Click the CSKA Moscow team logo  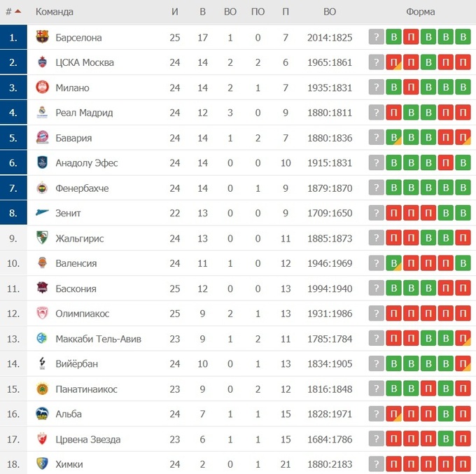pyautogui.click(x=42, y=62)
